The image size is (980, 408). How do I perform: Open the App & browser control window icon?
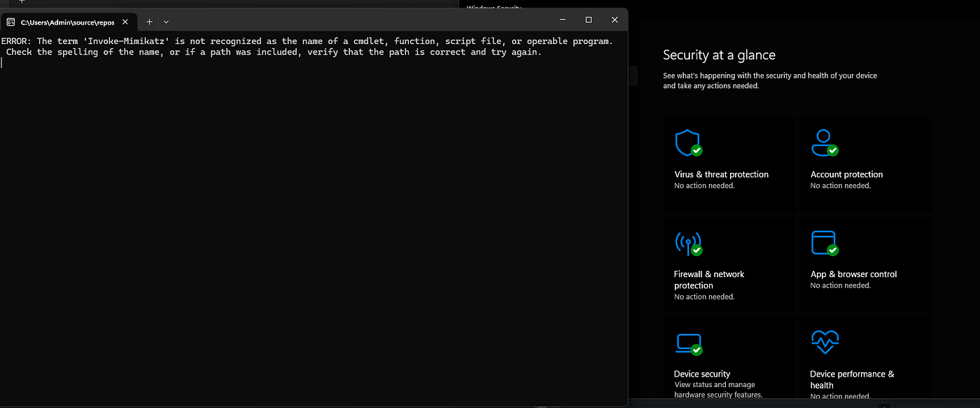(x=824, y=243)
